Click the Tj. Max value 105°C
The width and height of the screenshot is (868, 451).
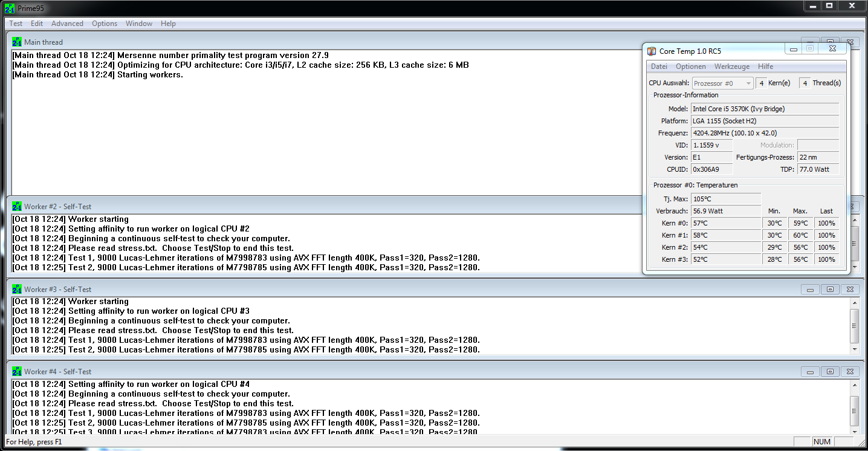[x=725, y=199]
